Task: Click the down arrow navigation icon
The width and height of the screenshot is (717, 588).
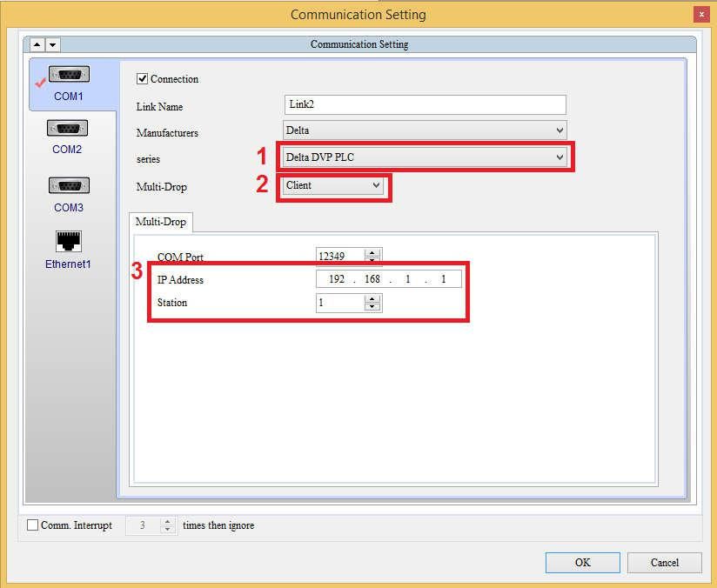Action: [54, 44]
